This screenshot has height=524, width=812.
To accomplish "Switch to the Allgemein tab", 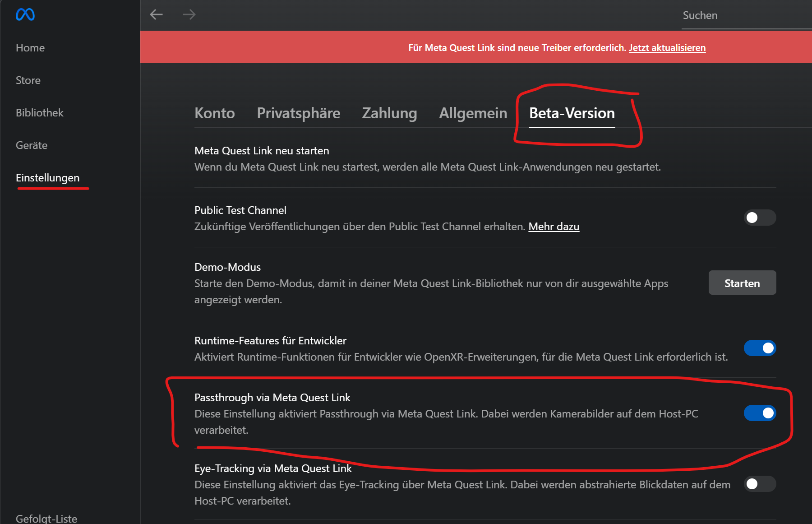I will click(473, 113).
